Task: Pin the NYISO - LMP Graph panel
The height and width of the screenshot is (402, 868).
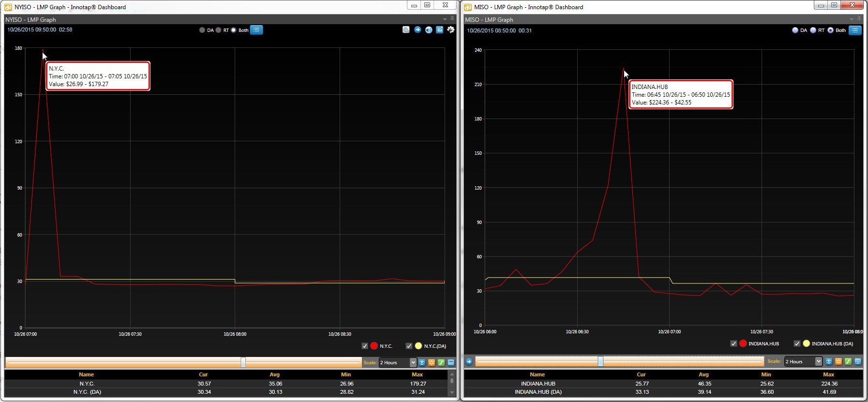Action: click(x=452, y=19)
